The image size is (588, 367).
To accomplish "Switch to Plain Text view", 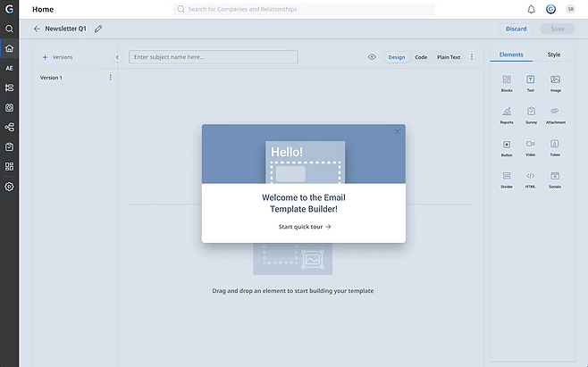I will 449,57.
